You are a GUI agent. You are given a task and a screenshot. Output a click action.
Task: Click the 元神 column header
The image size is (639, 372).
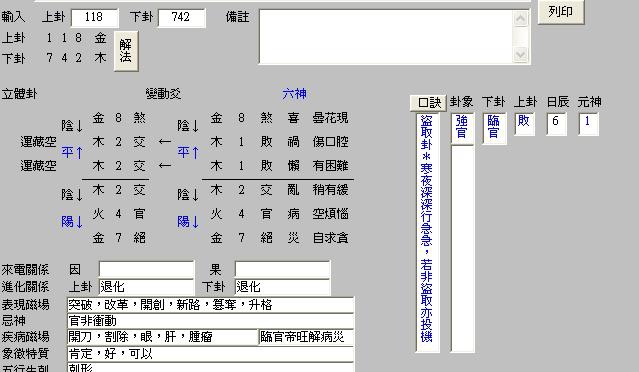[x=589, y=102]
